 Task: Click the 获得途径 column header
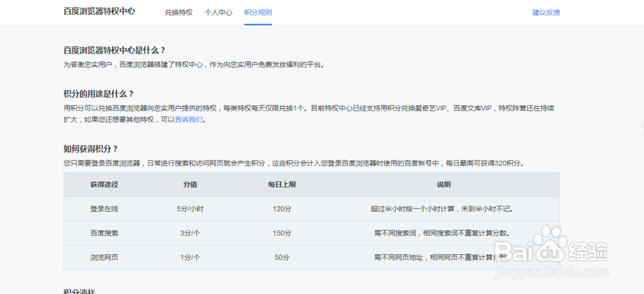[104, 185]
